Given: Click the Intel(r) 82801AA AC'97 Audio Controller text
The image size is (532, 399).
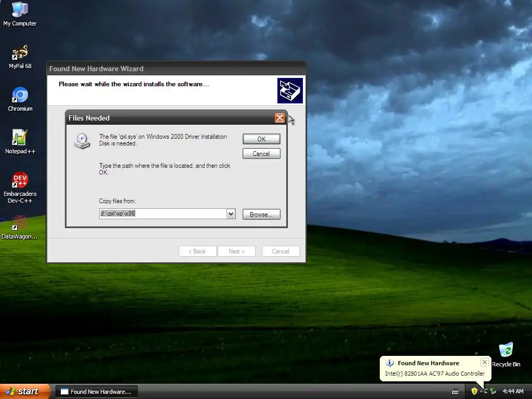Looking at the screenshot, I should (435, 374).
